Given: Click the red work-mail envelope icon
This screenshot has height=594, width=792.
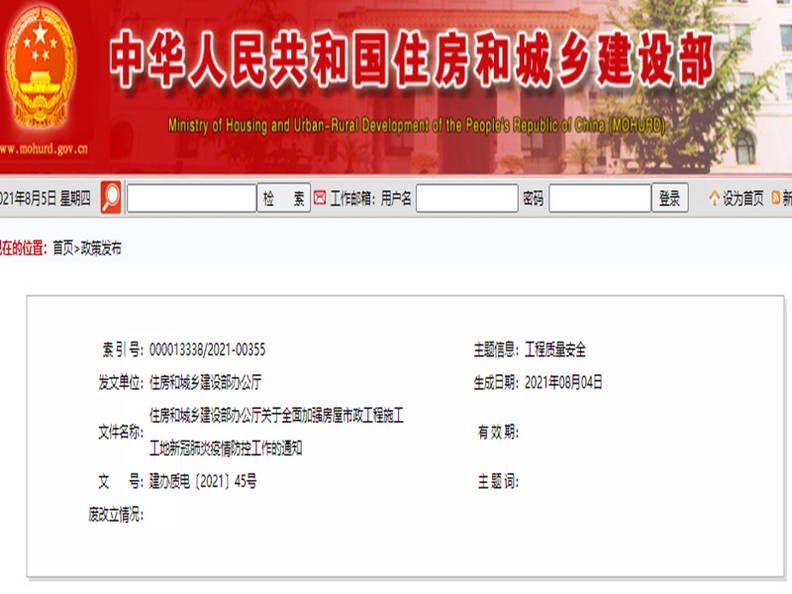Looking at the screenshot, I should 320,198.
